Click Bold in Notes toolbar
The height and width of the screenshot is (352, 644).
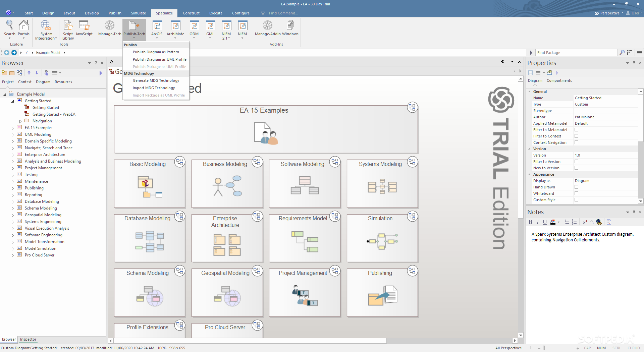(x=530, y=222)
